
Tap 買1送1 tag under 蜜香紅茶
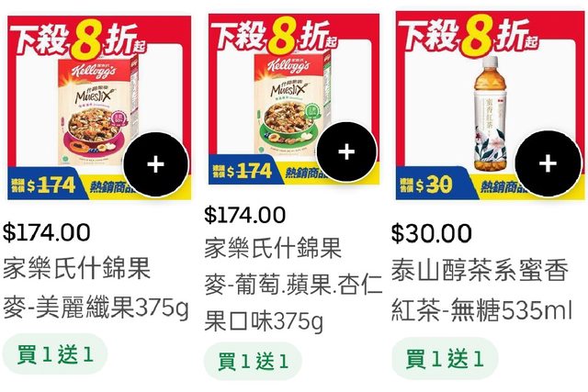pyautogui.click(x=445, y=359)
